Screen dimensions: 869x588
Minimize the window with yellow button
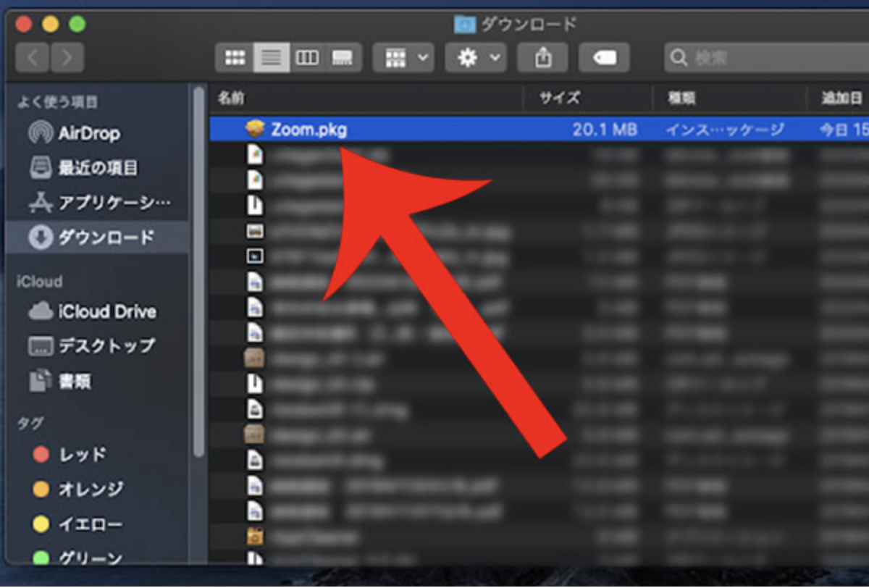50,24
